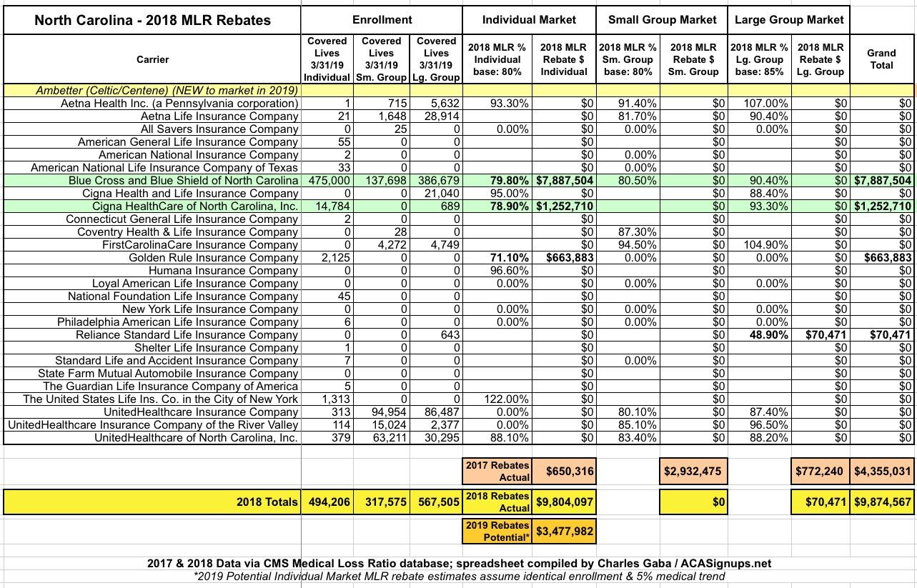Image resolution: width=917 pixels, height=588 pixels.
Task: Click the 'Grand Total' column header
Action: [881, 59]
